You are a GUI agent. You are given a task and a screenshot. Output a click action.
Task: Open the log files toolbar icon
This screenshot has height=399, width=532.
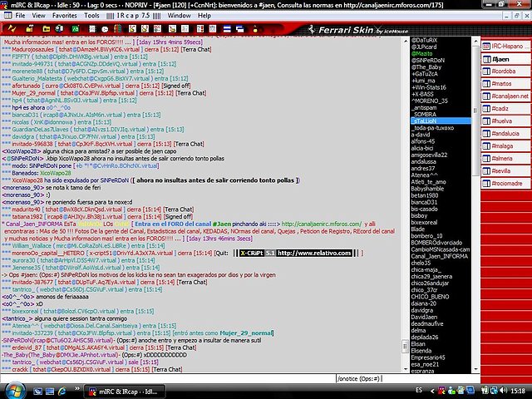pos(185,29)
